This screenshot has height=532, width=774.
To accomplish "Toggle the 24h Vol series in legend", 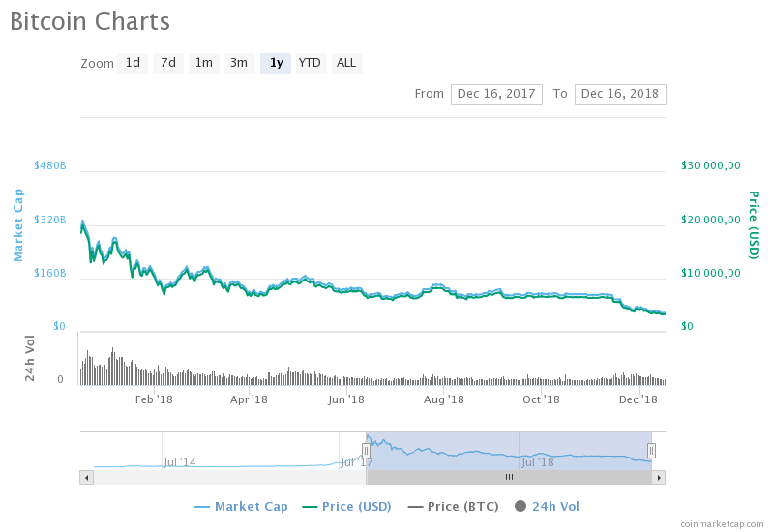I will click(547, 506).
